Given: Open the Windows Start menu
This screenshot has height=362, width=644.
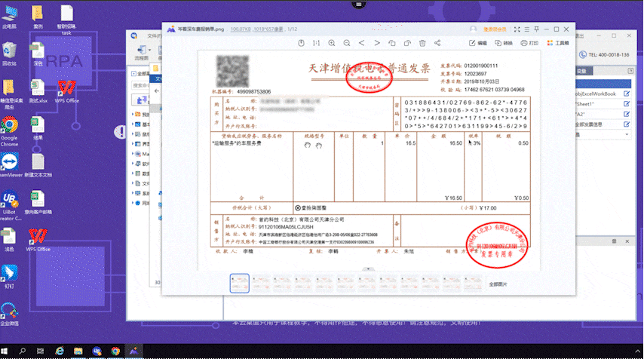Looking at the screenshot, I should click(5, 351).
